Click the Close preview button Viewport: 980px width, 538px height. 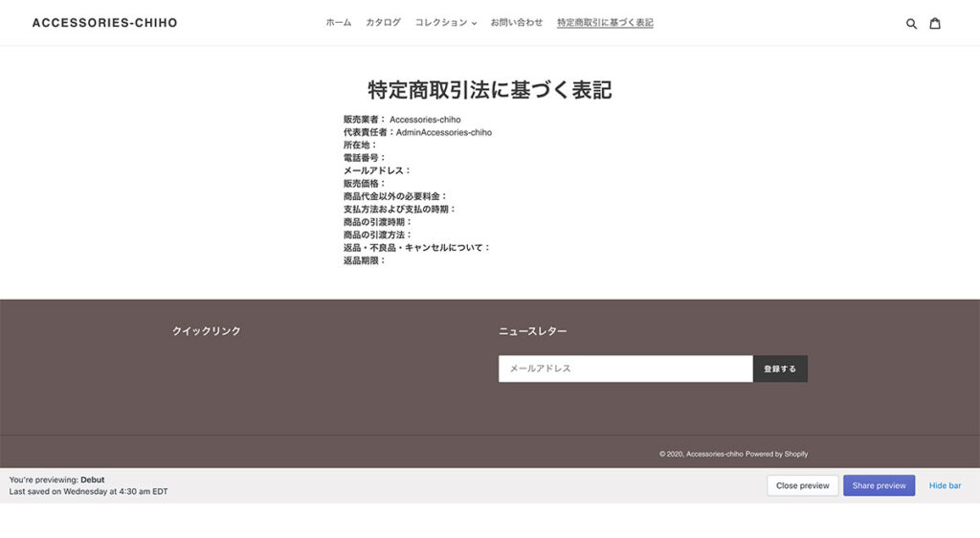[x=803, y=485]
